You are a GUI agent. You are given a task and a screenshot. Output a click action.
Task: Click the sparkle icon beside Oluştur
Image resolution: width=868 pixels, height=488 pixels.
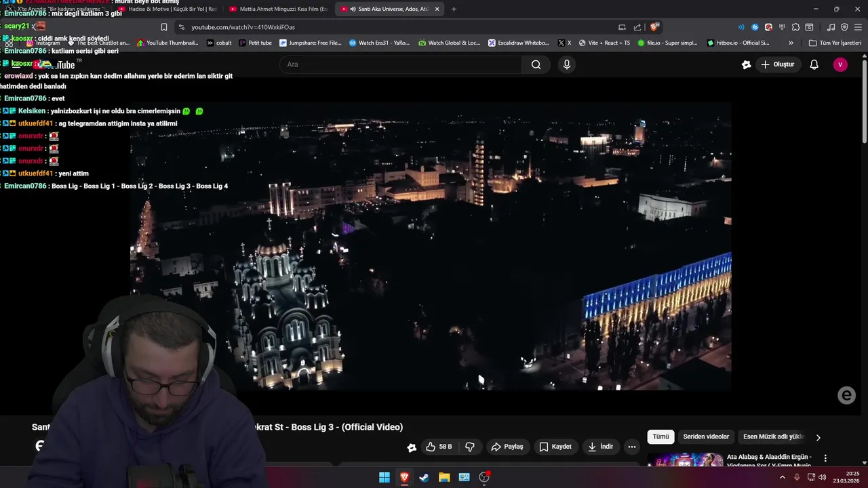pyautogui.click(x=746, y=64)
